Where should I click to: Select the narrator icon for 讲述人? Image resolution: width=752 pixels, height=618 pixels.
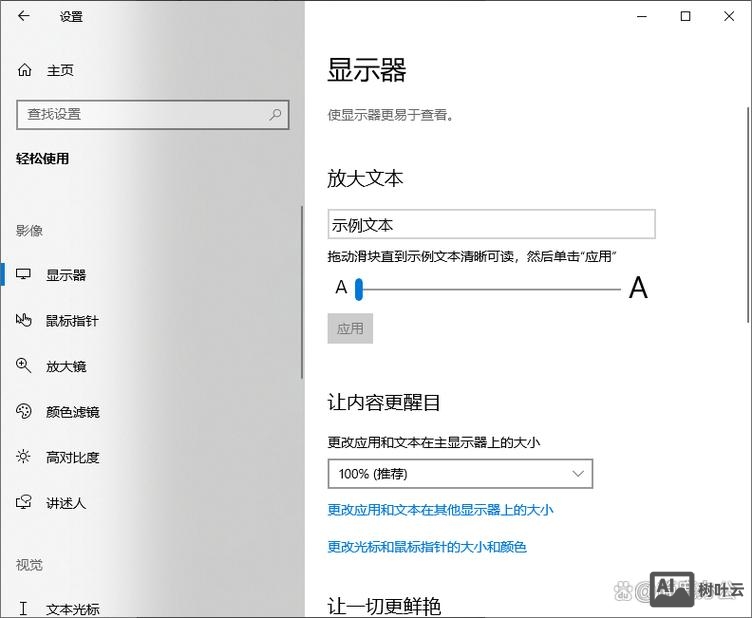24,502
